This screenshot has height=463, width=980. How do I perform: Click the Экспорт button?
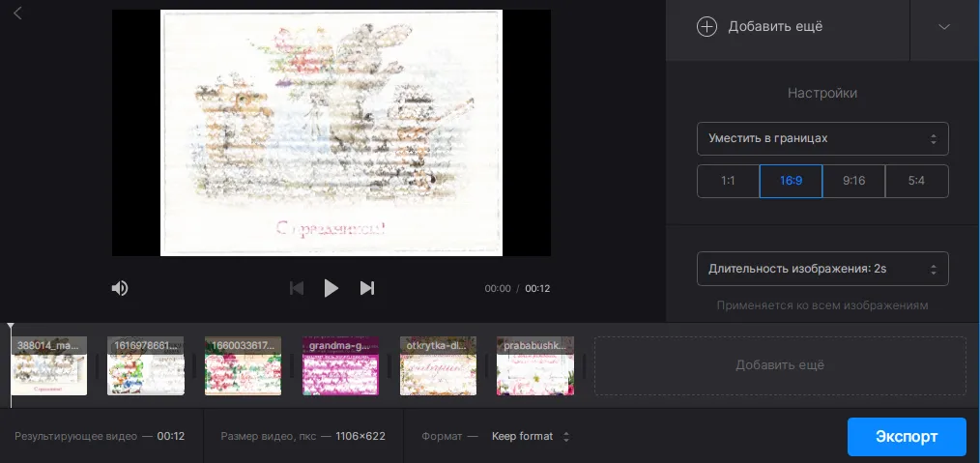click(x=906, y=436)
